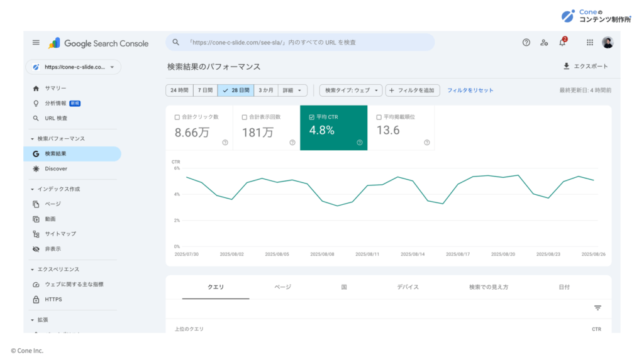Click the 分析情報 lightbulb icon

36,104
